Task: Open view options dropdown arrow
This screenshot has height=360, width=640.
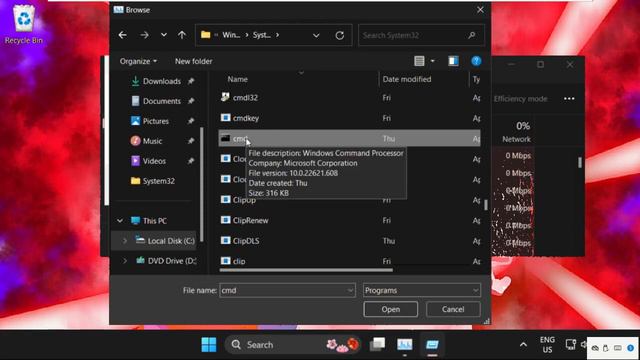Action: [433, 61]
